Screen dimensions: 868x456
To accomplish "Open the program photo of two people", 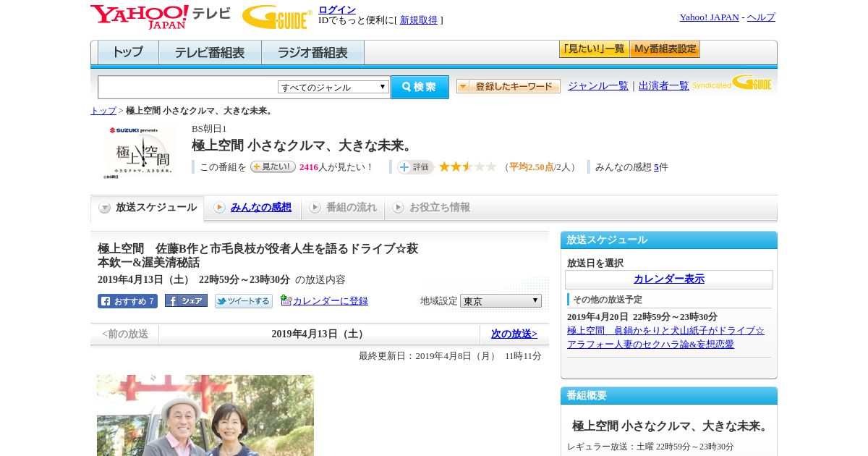I will pyautogui.click(x=205, y=415).
